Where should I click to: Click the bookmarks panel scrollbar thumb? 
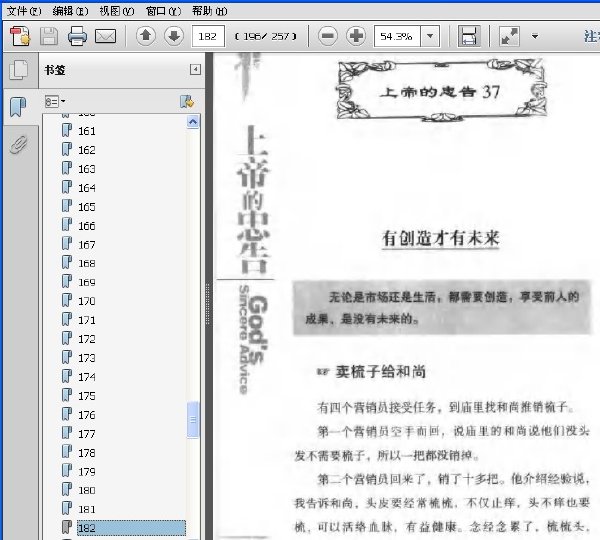[x=193, y=419]
